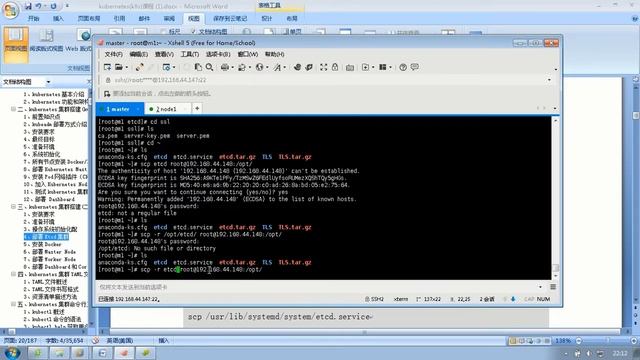The width and height of the screenshot is (640, 360).
Task: Click the Xagent leaf icon in Xshell
Action: [x=309, y=67]
